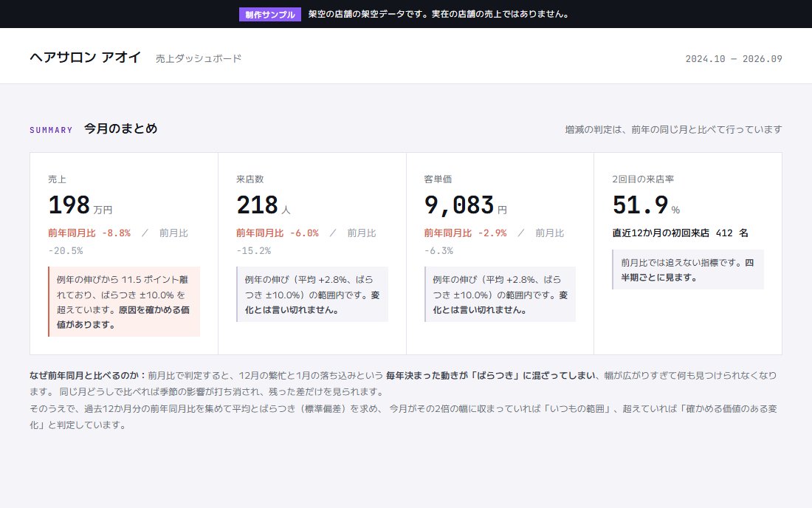
Task: Click 前年同月比 -2.9% in the 客単価 card
Action: tap(465, 233)
